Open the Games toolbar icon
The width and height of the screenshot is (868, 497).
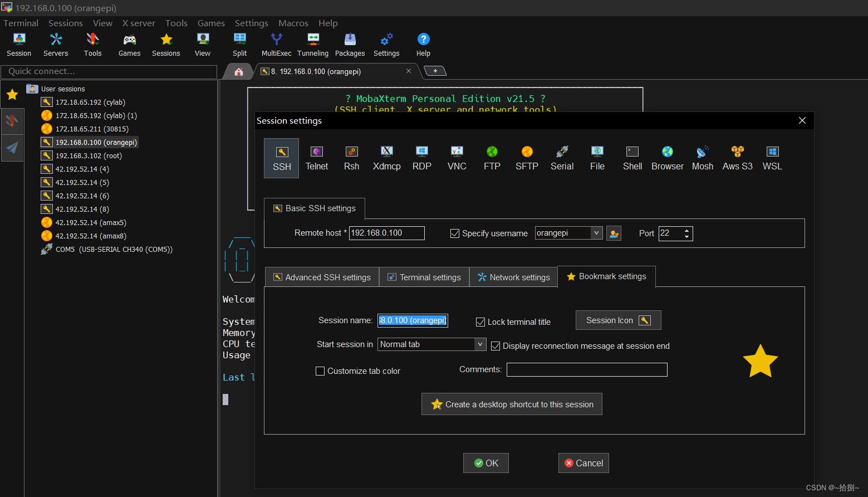pyautogui.click(x=129, y=45)
